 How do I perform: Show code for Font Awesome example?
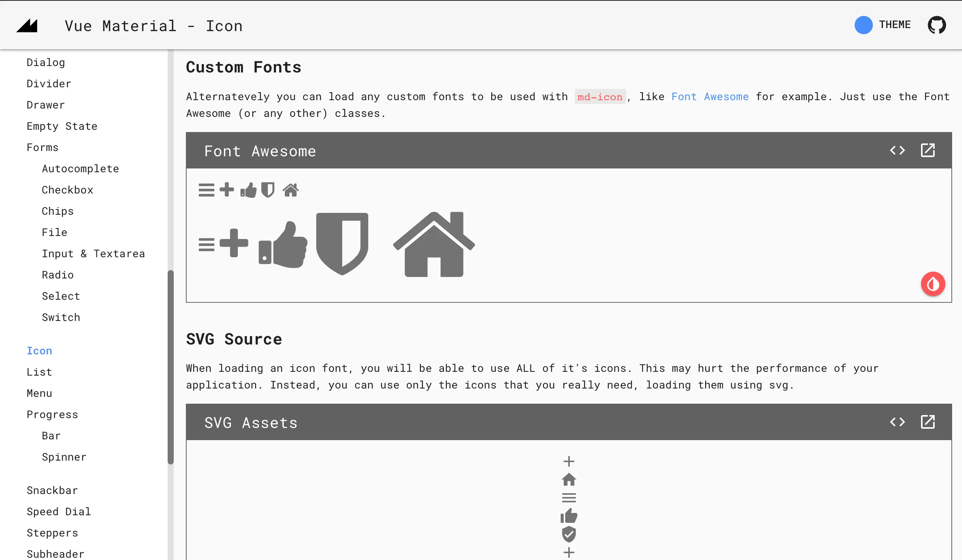(897, 150)
